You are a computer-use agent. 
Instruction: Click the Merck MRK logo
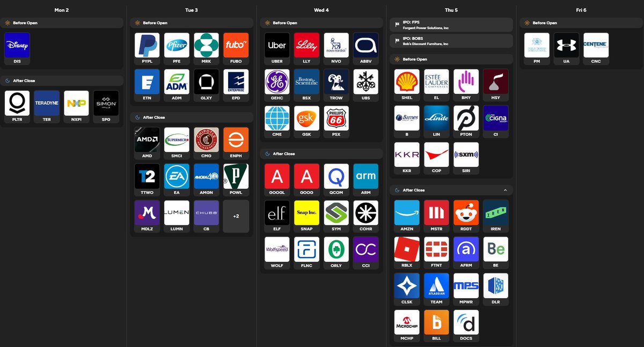click(206, 45)
